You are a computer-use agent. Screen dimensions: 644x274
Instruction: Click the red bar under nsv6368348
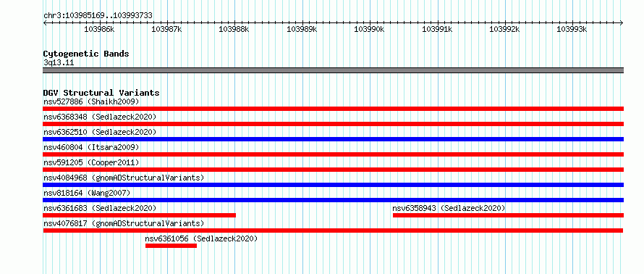(x=333, y=124)
